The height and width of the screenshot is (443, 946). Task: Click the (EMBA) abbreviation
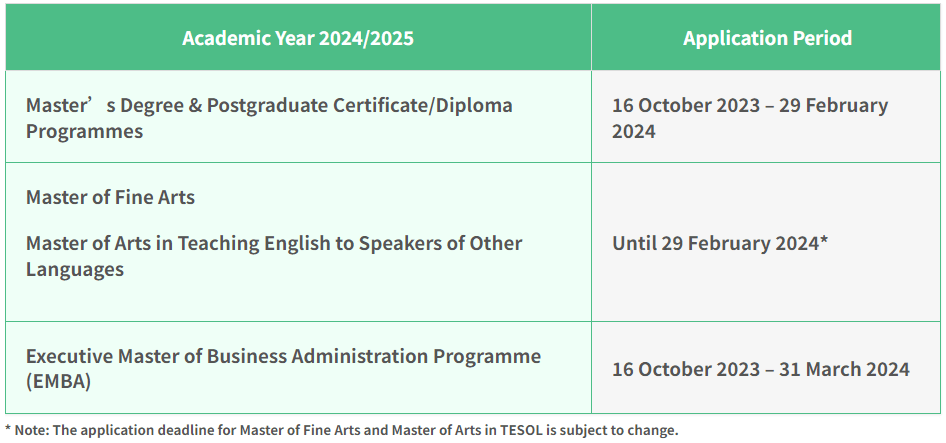tap(59, 382)
